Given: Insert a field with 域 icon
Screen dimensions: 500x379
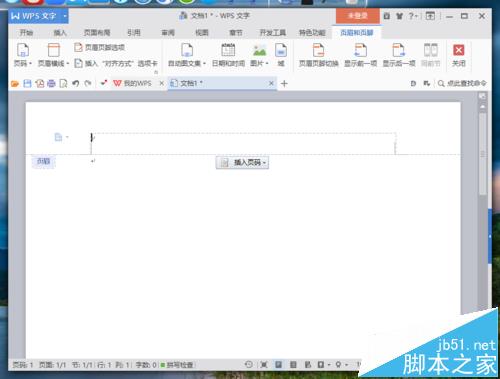Looking at the screenshot, I should pos(281,55).
